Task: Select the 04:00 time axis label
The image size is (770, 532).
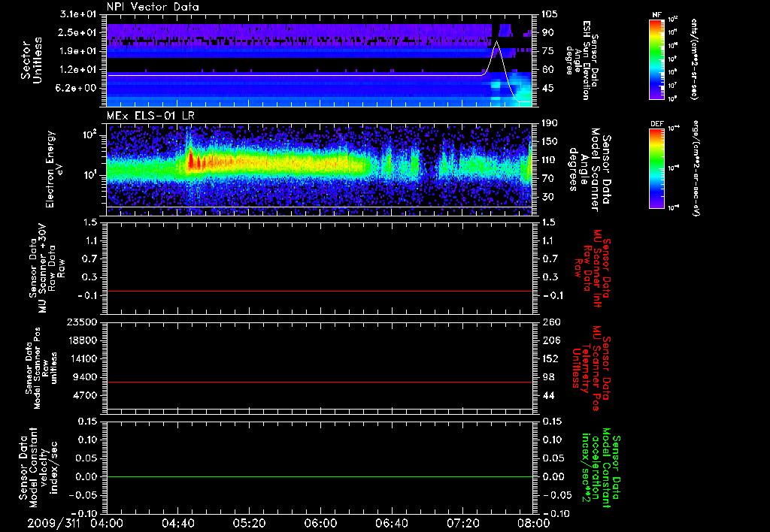Action: pos(108,522)
